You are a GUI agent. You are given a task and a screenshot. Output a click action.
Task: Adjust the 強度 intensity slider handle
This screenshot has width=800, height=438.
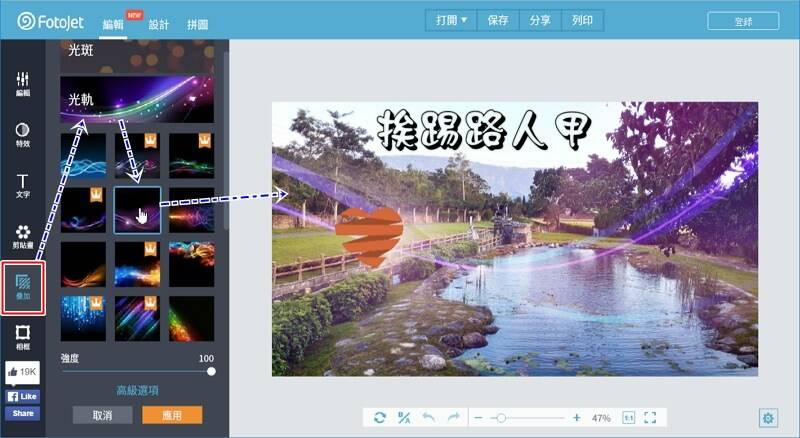(211, 372)
